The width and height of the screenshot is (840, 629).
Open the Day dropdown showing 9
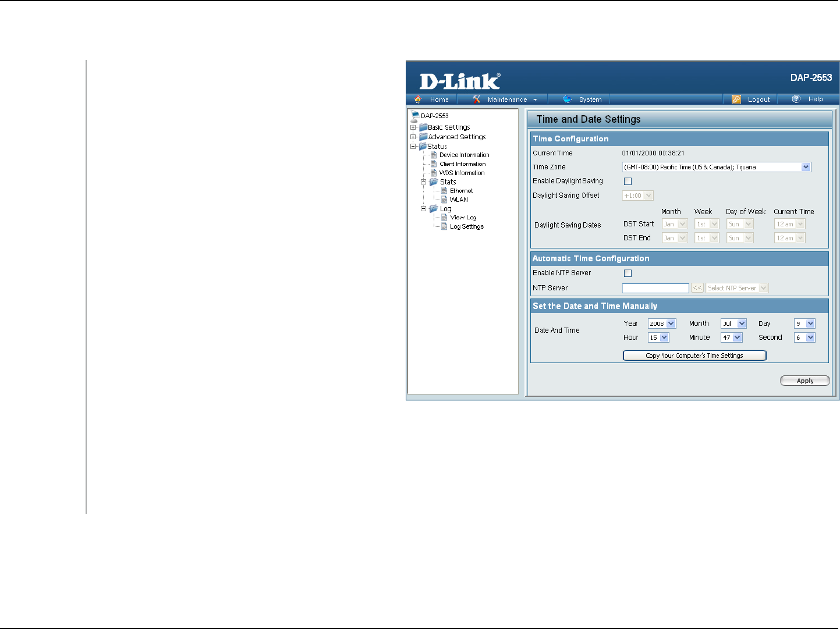(805, 324)
